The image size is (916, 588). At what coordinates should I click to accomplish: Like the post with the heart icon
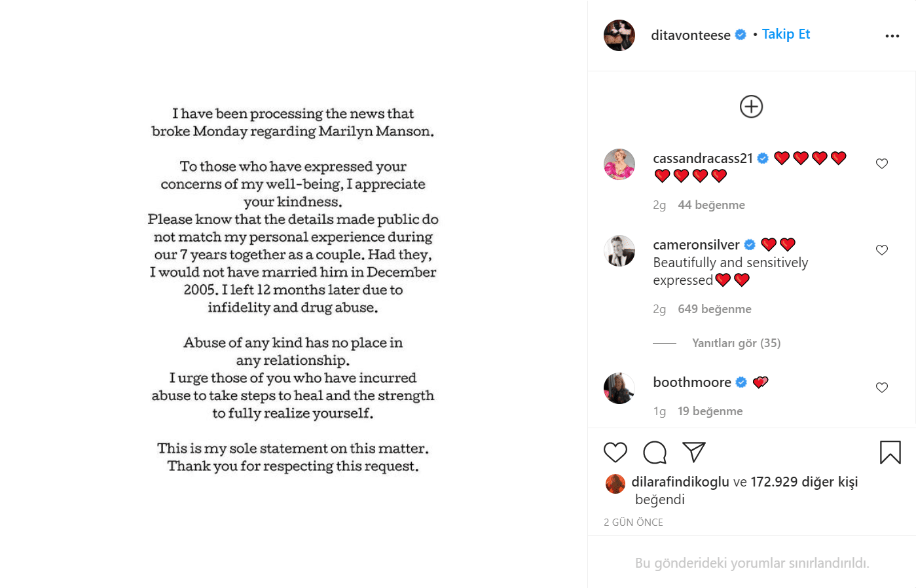[x=615, y=452]
